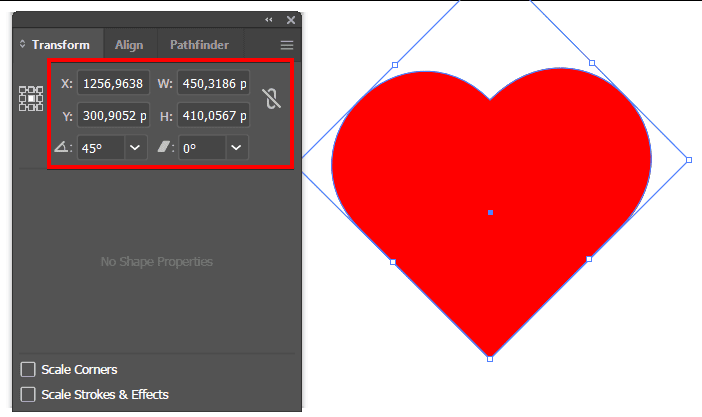
Task: Toggle the constrain width and height proportions link
Action: coord(270,98)
